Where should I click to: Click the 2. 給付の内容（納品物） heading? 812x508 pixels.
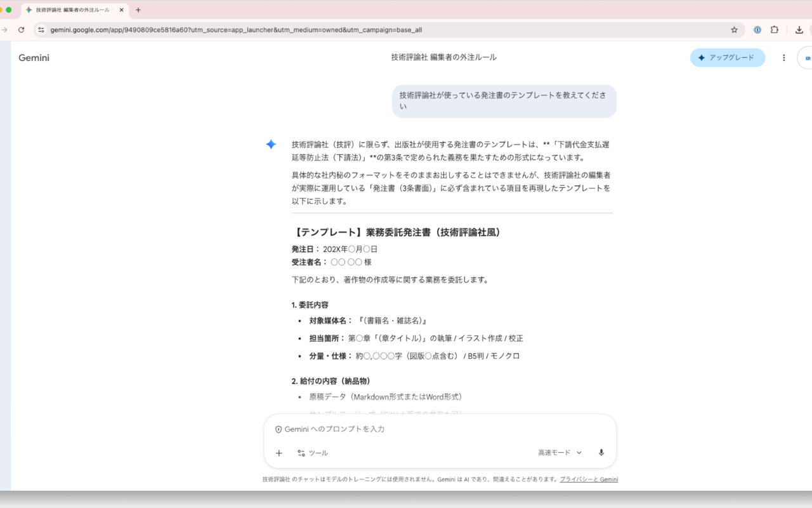point(331,382)
